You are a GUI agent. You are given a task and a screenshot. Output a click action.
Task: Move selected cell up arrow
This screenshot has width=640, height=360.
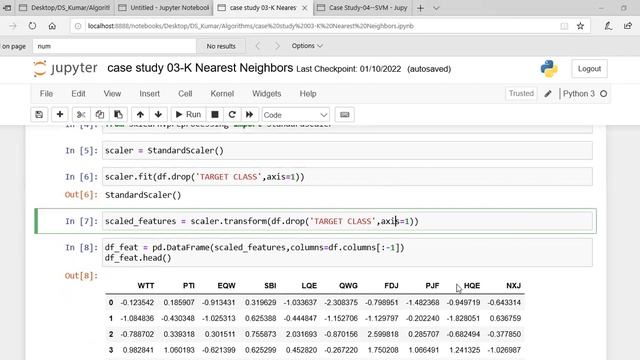[x=140, y=115]
